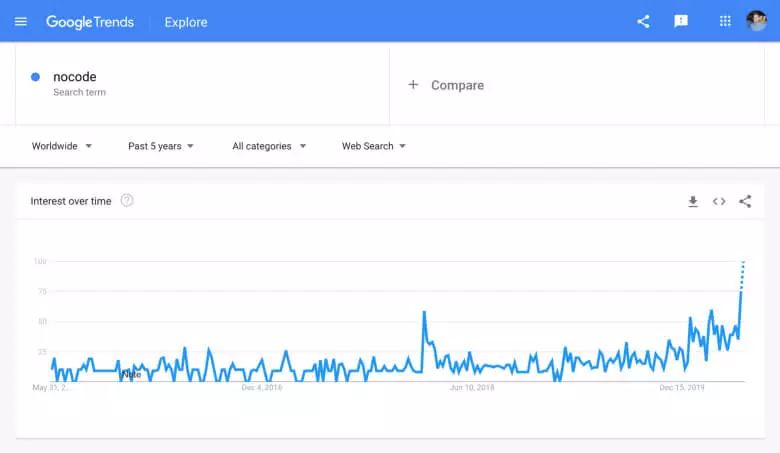This screenshot has height=453, width=780.
Task: Click the blue nocode color dot
Action: pos(36,77)
